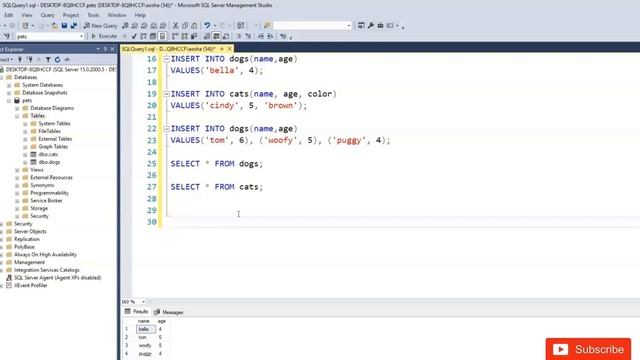Viewport: 640px width, 360px height.
Task: Toggle Include Live Query Statistics
Action: click(185, 36)
